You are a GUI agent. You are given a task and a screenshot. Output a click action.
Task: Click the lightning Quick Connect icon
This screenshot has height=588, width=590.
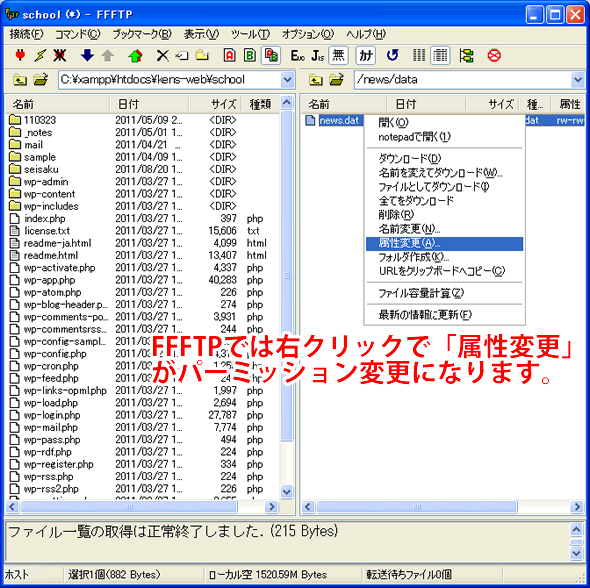40,56
